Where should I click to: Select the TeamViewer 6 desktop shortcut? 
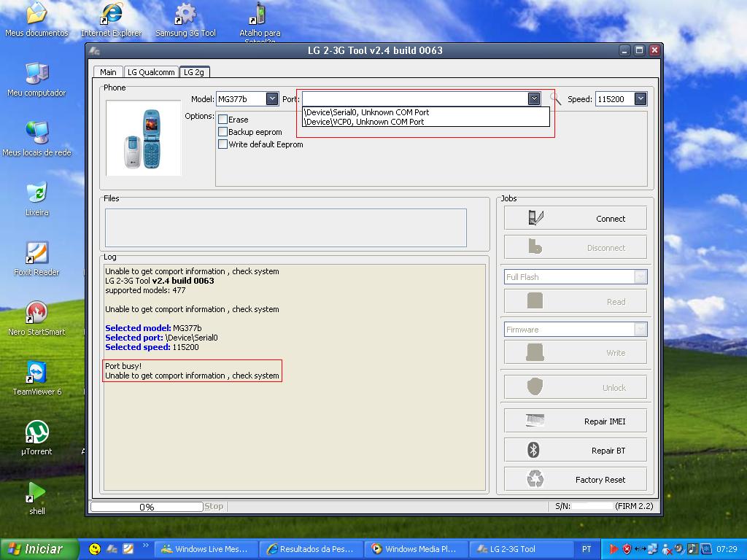36,378
